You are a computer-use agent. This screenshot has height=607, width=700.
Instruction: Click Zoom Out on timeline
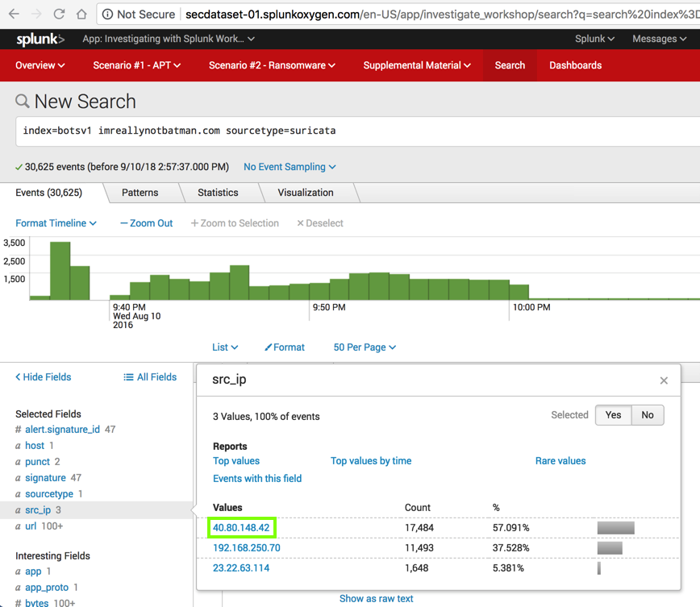(x=146, y=223)
